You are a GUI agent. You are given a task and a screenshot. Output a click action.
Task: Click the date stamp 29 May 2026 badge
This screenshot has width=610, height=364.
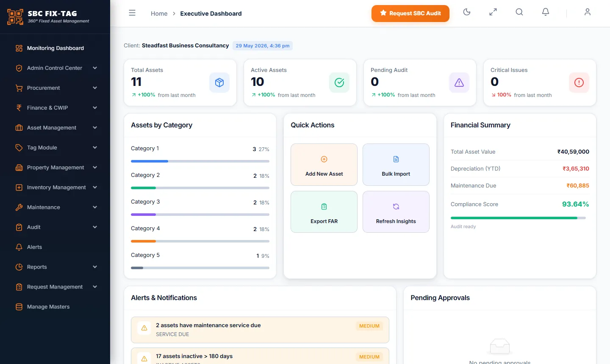coord(263,46)
